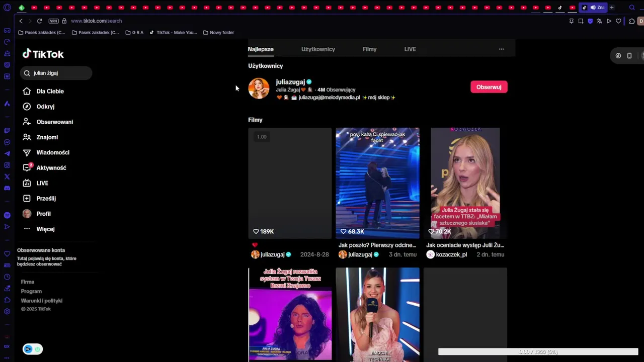Switch to the LIVE search tab
Viewport: 644px width, 362px height.
click(410, 49)
